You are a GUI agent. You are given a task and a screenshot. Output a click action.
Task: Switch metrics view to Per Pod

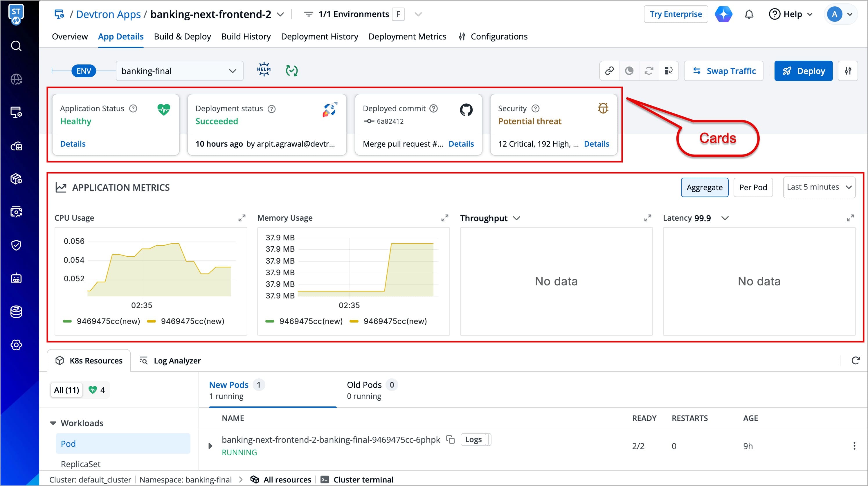point(753,187)
